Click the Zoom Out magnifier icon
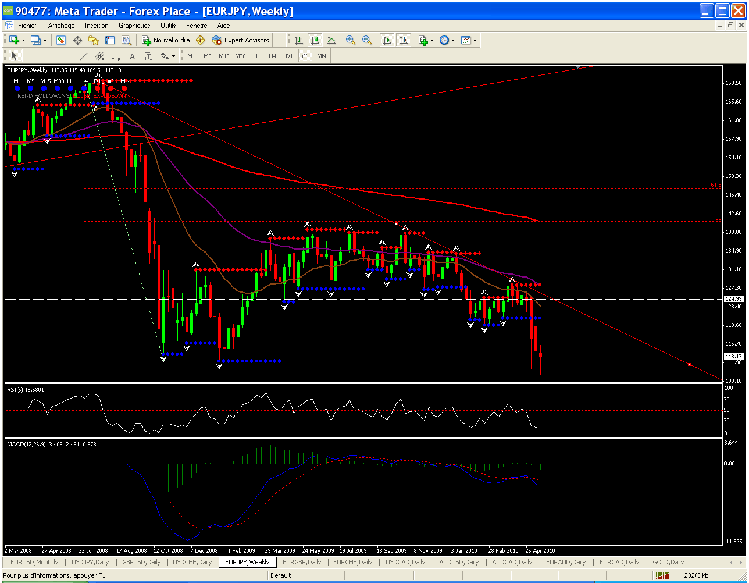 tap(367, 40)
